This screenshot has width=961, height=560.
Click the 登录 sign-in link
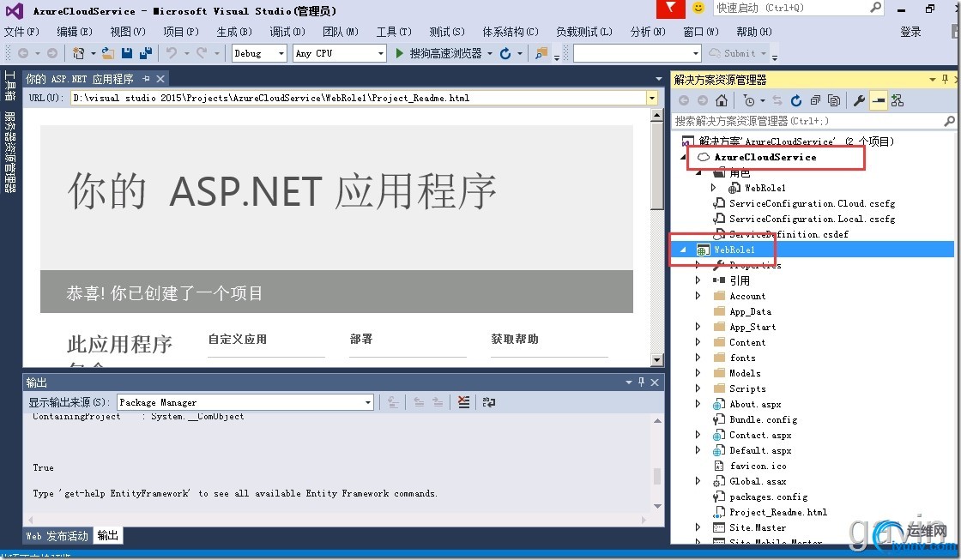point(910,32)
